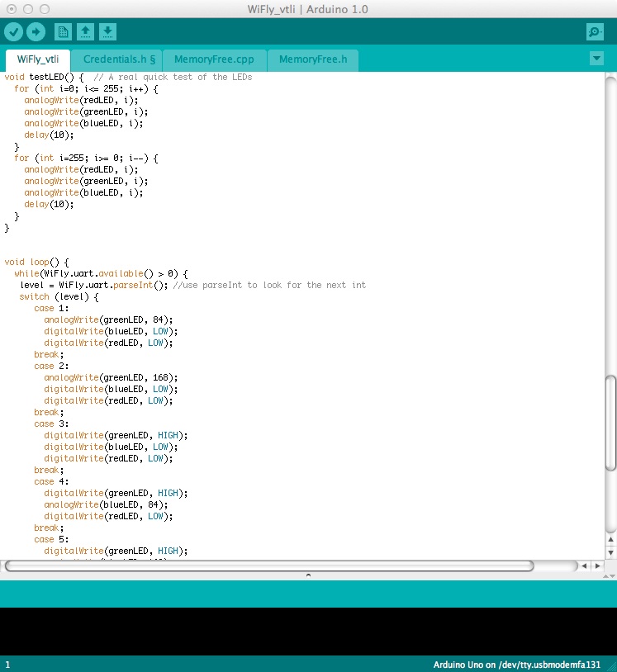Click 'level = WiFly.uart.parseInt();' statement
The image size is (617, 672).
coord(94,285)
